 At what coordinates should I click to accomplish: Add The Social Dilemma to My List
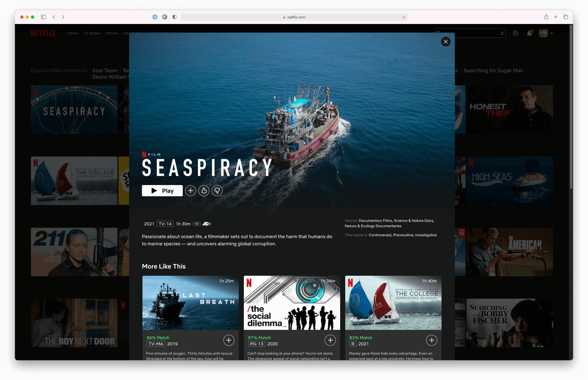[x=330, y=340]
